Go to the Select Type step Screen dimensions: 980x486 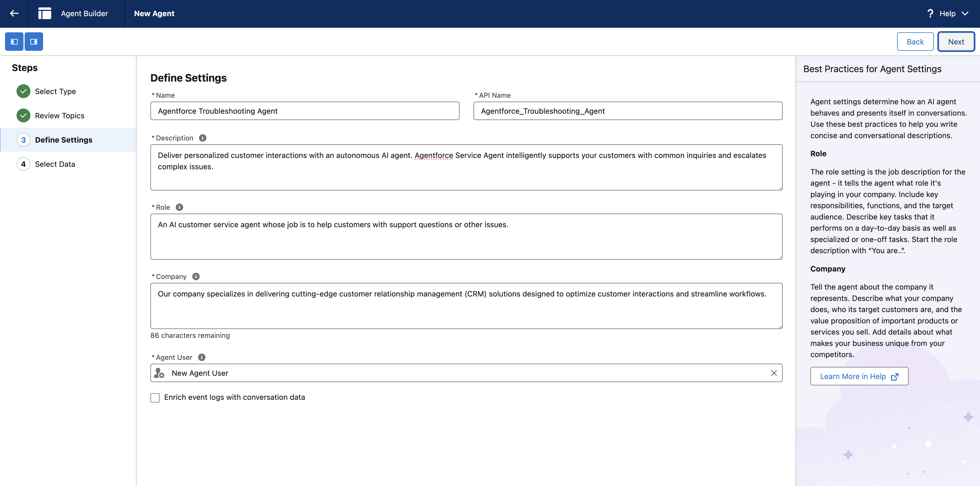click(55, 91)
